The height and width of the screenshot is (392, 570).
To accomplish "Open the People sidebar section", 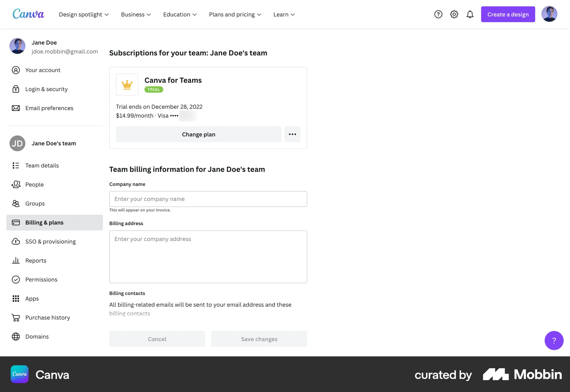I will [34, 184].
